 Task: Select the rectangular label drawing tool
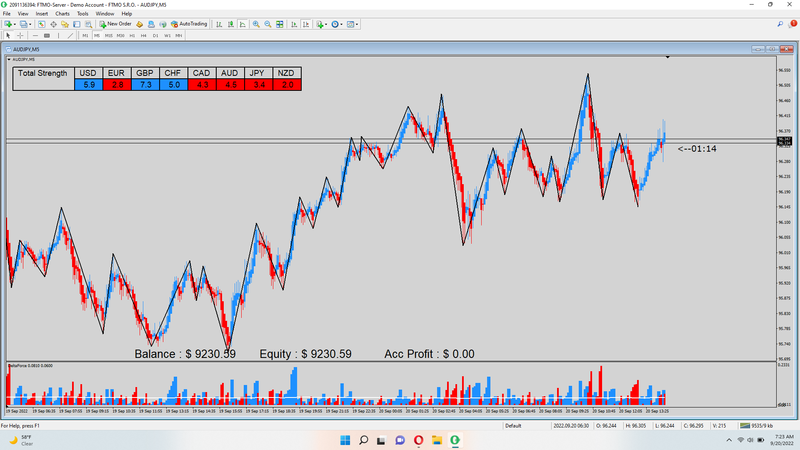point(47,36)
